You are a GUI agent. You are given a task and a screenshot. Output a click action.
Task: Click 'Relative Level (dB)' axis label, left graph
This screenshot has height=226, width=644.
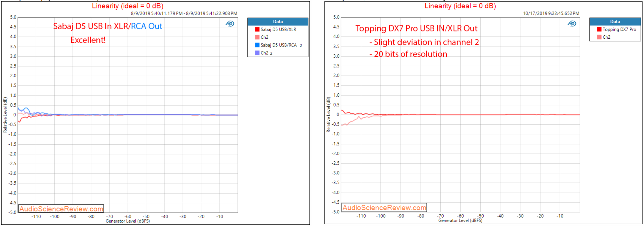[x=5, y=115]
